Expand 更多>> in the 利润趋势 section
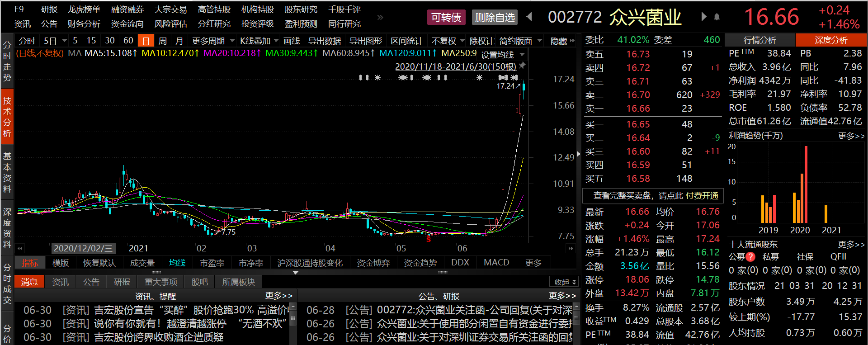The width and height of the screenshot is (868, 345). pos(851,136)
